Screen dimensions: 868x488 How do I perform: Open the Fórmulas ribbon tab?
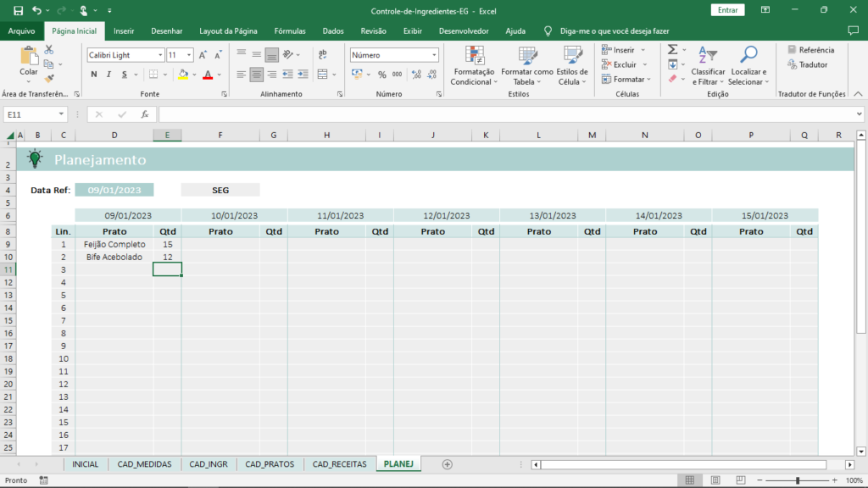(x=290, y=30)
